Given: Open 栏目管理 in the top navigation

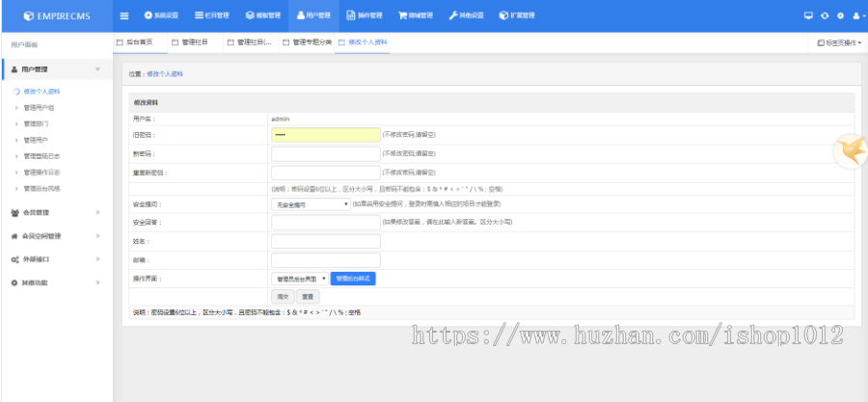Looking at the screenshot, I should (212, 15).
